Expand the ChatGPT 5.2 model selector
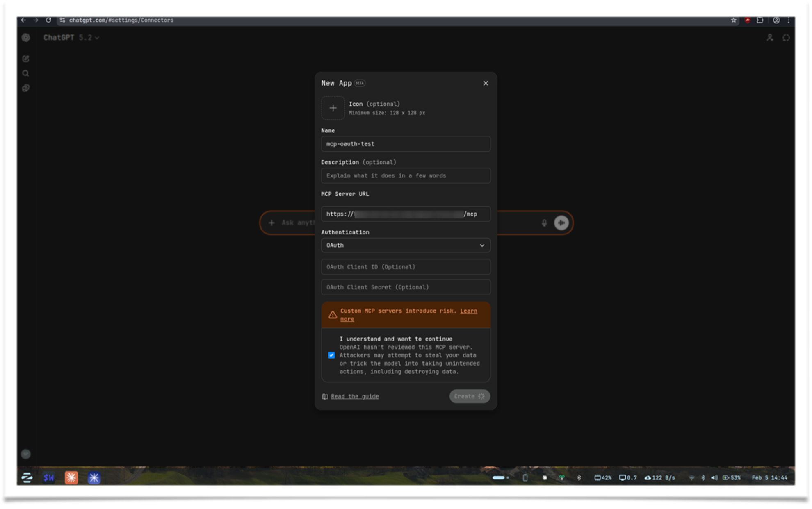 (71, 37)
